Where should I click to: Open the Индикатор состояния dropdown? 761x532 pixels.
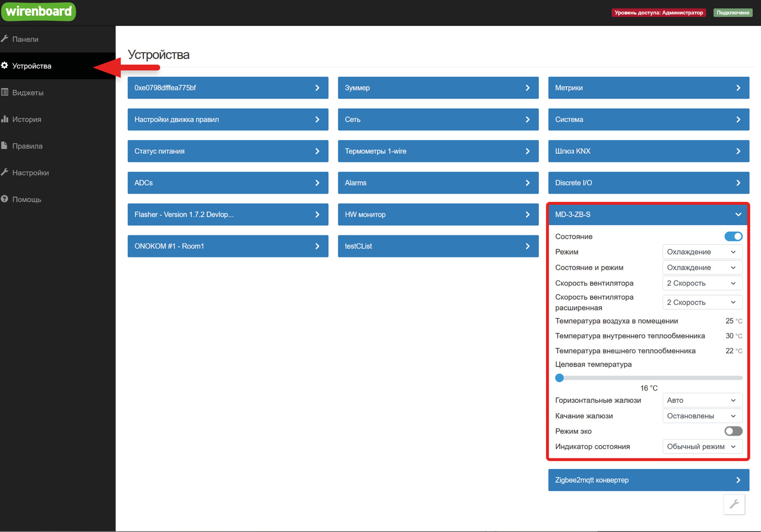[702, 446]
